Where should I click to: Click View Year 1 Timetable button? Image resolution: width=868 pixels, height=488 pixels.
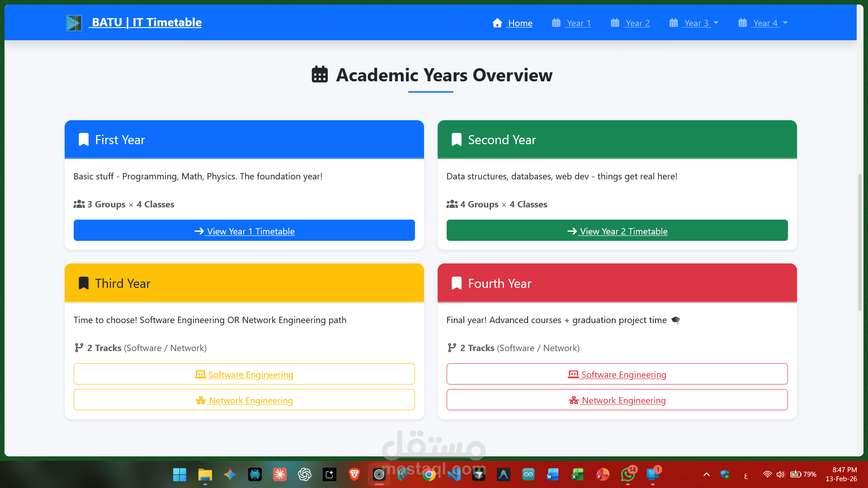244,231
